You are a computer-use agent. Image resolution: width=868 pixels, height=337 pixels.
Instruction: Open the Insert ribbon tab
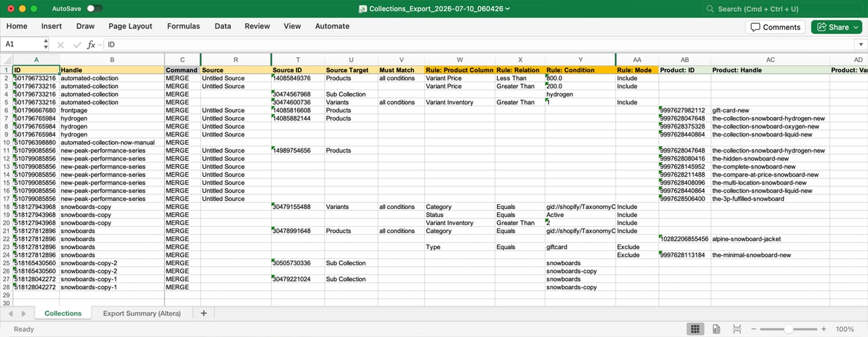[52, 26]
